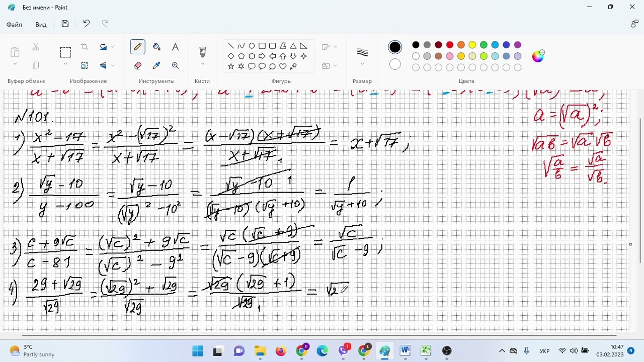
Task: Expand the Flip options arrow
Action: (x=113, y=65)
